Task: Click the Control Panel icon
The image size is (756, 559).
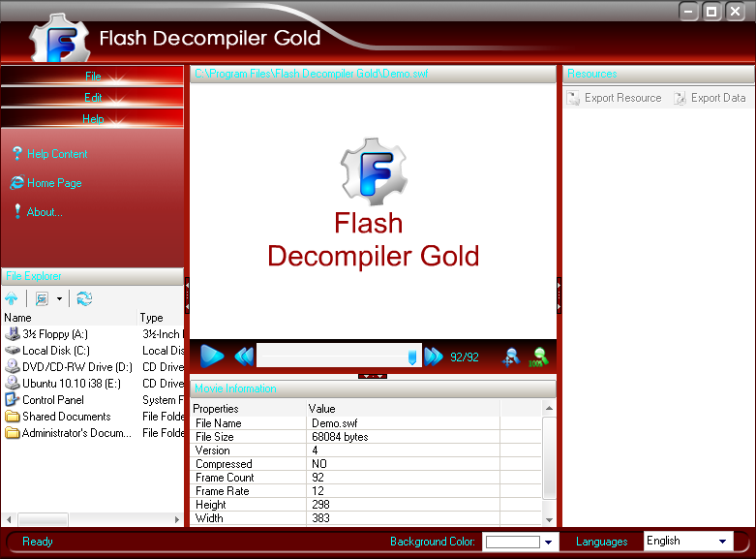Action: (12, 399)
